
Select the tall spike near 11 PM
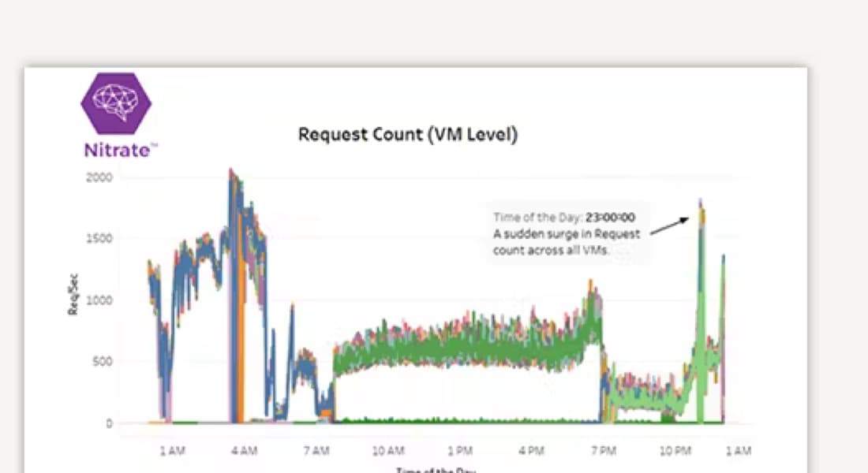[x=701, y=236]
